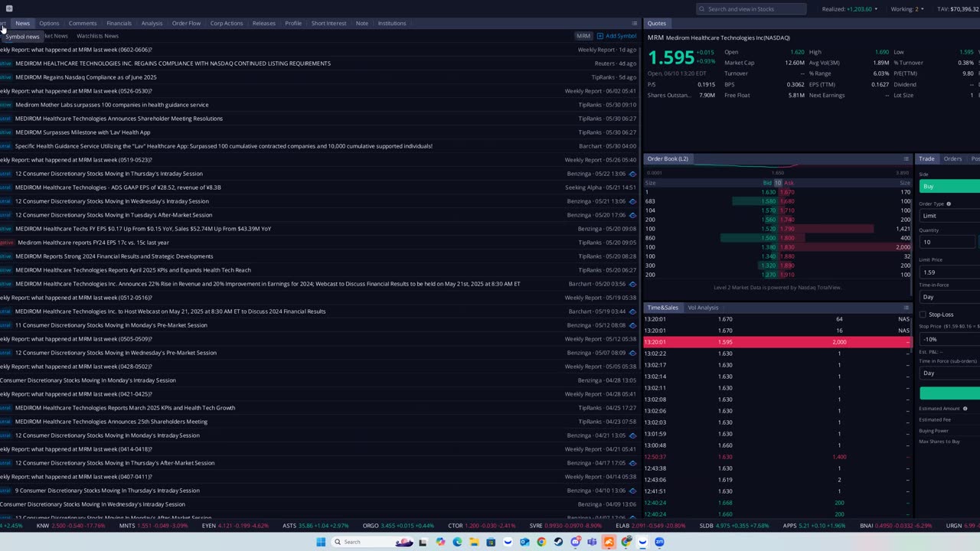Expand the Working orders dropdown arrow

pyautogui.click(x=922, y=9)
